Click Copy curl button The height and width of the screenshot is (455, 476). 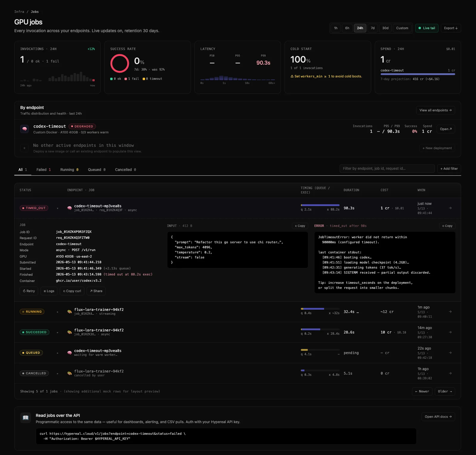click(72, 291)
